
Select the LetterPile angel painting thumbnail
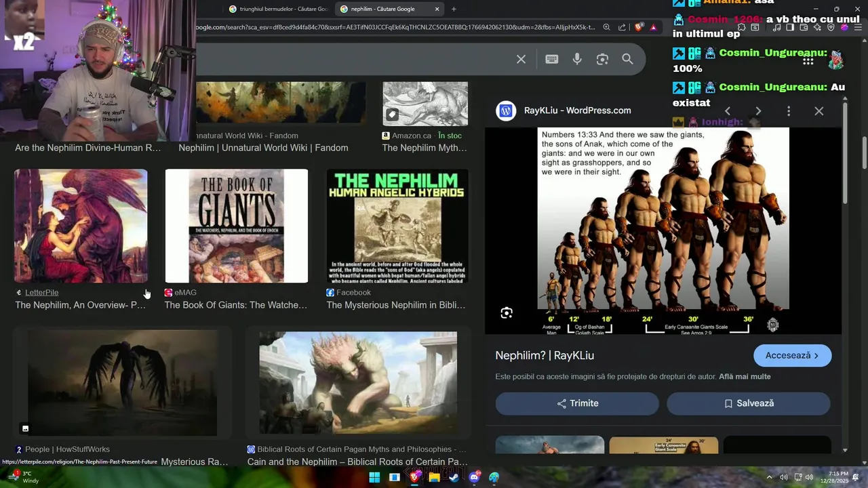pos(81,226)
